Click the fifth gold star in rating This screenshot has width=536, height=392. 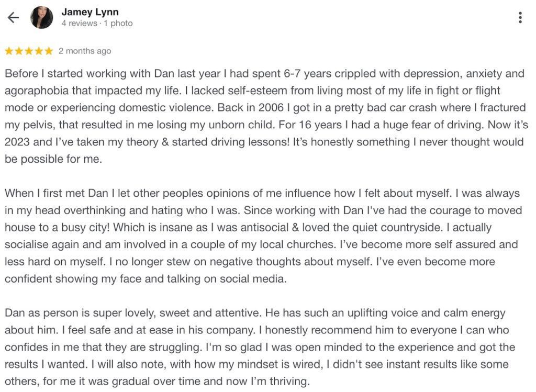[49, 51]
